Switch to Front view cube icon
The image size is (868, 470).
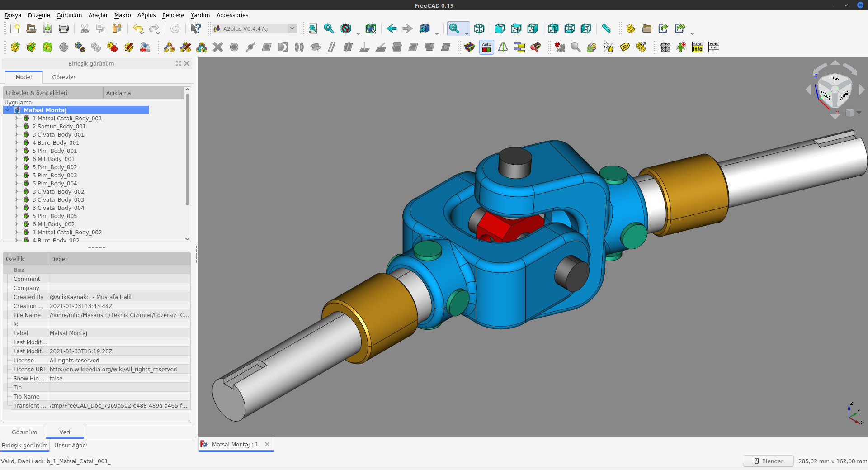[x=500, y=28]
